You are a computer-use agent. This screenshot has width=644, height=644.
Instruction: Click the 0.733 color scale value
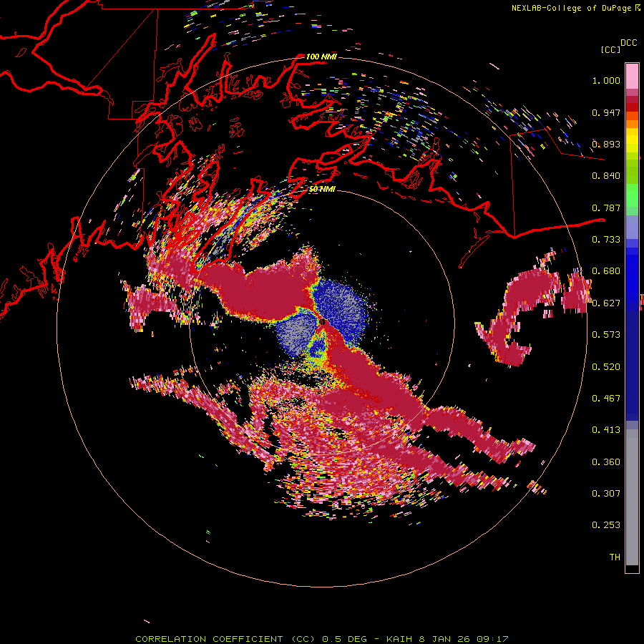(x=606, y=240)
